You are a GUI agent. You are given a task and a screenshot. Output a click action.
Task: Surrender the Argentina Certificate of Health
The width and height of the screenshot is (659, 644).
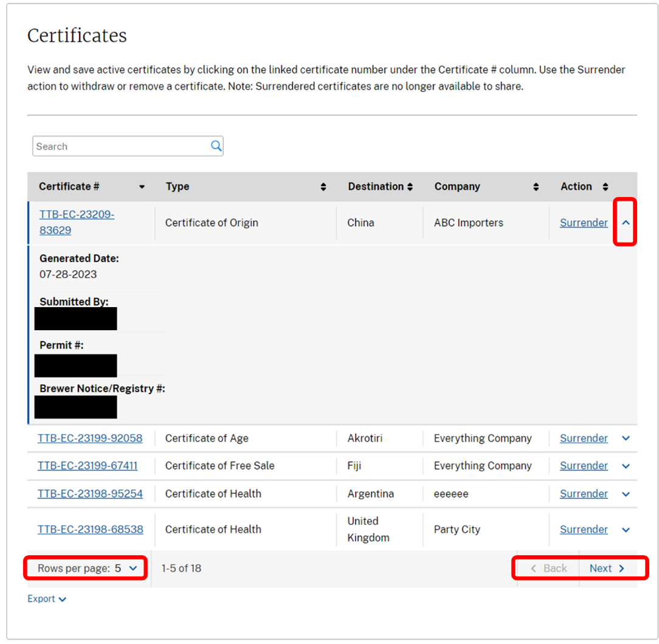click(x=584, y=494)
